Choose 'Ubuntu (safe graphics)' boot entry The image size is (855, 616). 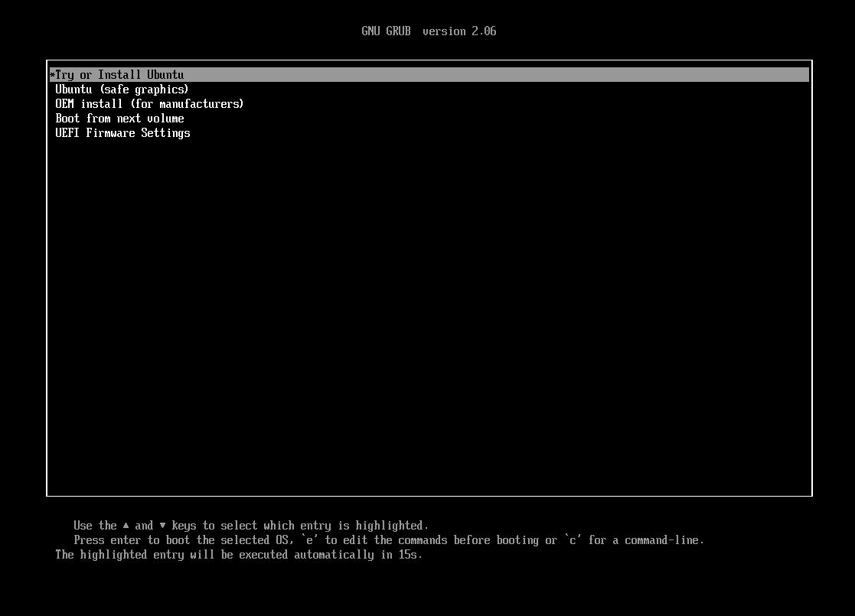click(122, 90)
